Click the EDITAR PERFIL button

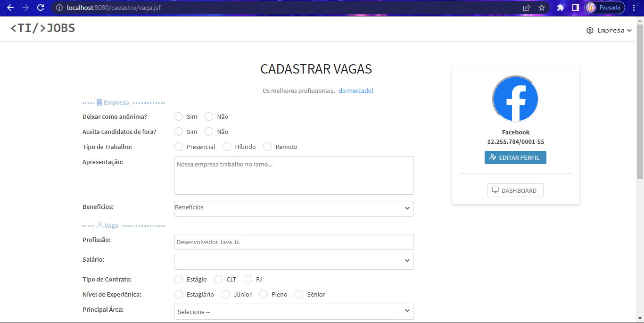coord(515,157)
